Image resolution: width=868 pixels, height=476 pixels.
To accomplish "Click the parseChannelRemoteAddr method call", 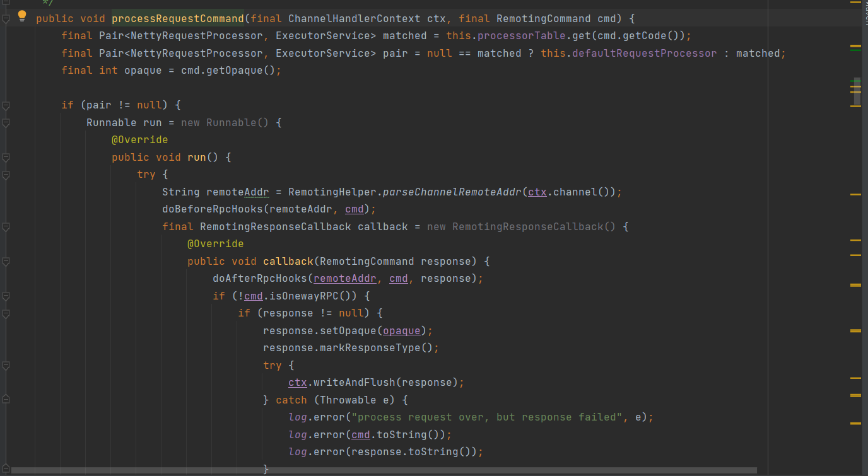I will (x=452, y=192).
